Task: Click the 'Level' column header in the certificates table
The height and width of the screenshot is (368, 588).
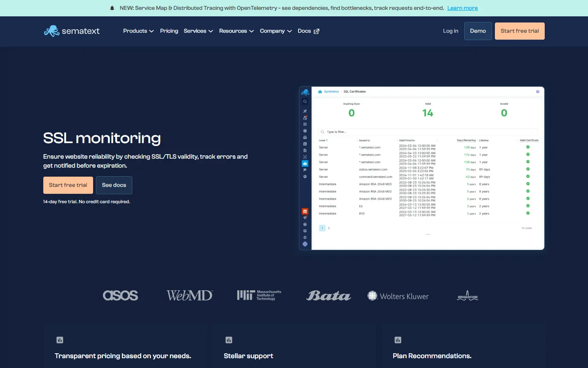Action: coord(323,140)
